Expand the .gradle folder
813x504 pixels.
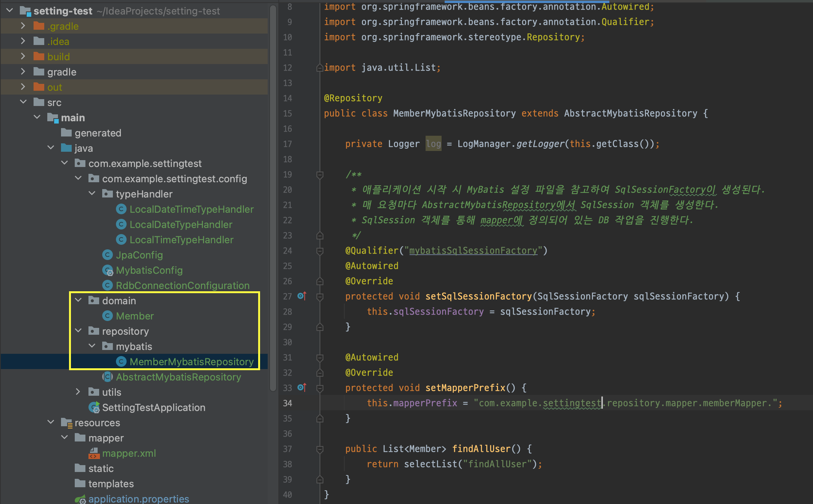click(x=23, y=26)
